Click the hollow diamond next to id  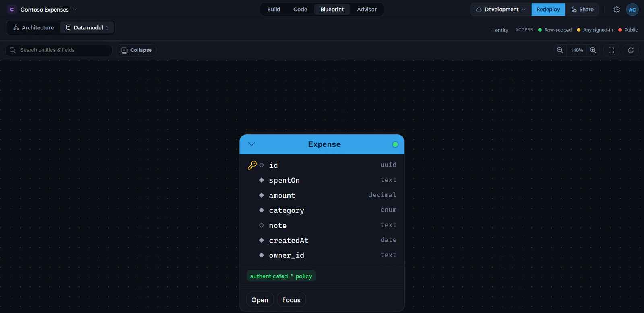(x=262, y=165)
